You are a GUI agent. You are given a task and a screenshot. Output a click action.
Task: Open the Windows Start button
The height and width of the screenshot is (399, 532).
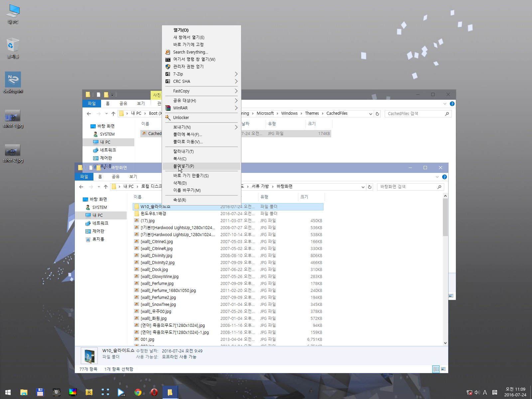pyautogui.click(x=8, y=392)
